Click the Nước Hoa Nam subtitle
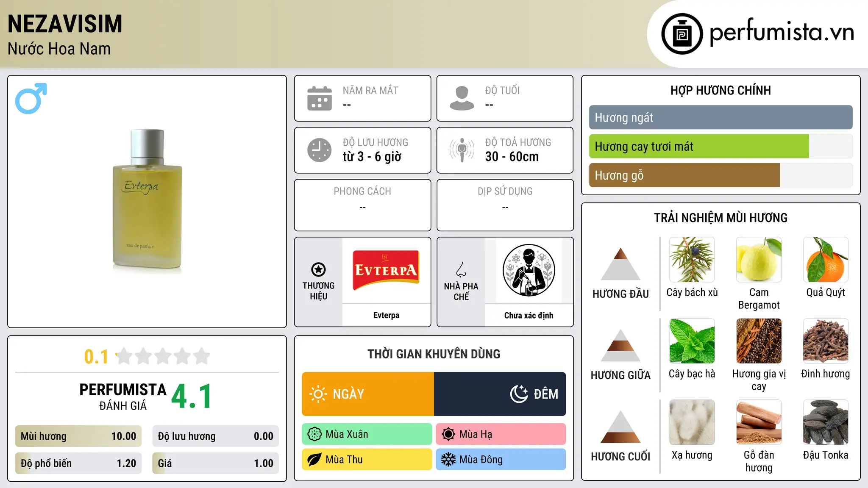 click(x=59, y=49)
